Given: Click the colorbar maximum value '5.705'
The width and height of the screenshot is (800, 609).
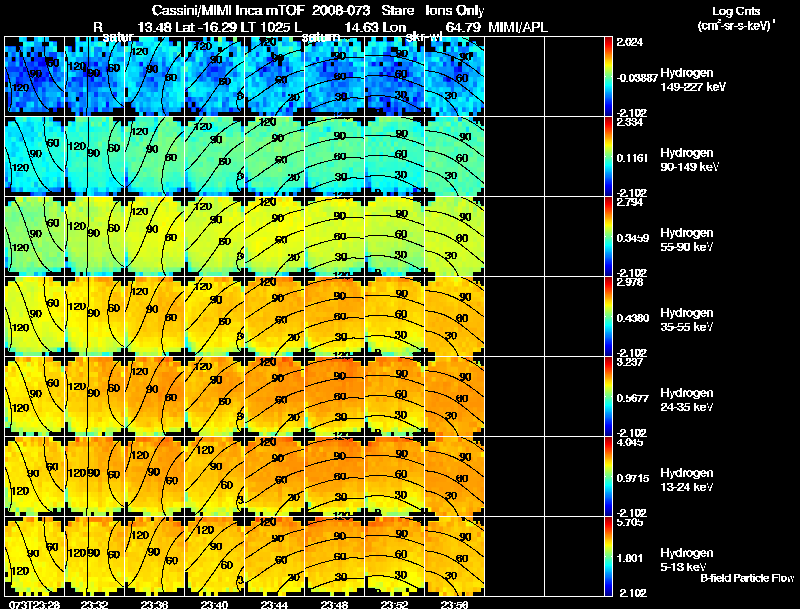Looking at the screenshot, I should coord(630,522).
